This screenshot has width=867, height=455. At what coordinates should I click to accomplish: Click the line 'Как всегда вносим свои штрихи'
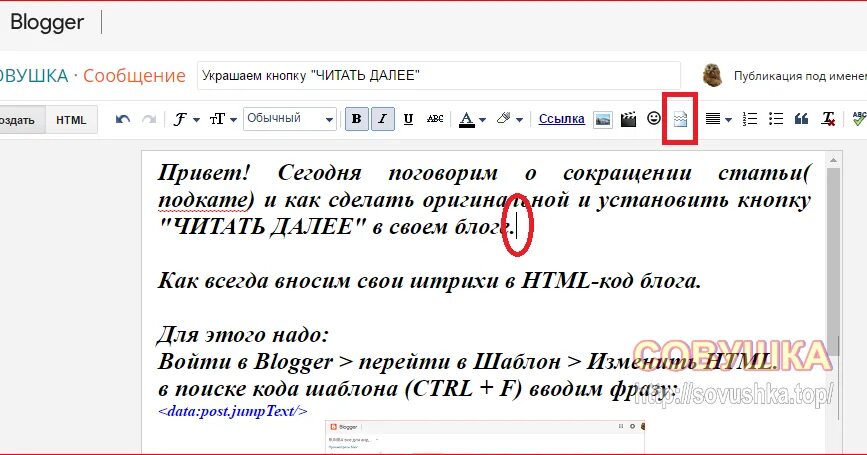(429, 280)
